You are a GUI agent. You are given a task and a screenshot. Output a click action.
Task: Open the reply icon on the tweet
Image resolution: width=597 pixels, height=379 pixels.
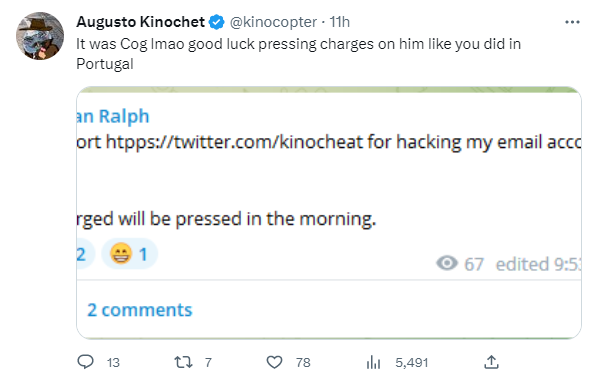pos(85,362)
